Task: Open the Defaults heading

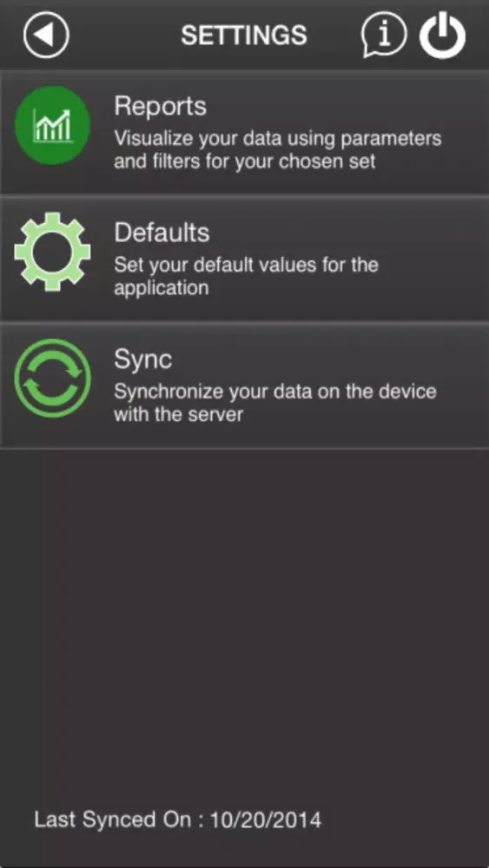Action: pos(162,233)
